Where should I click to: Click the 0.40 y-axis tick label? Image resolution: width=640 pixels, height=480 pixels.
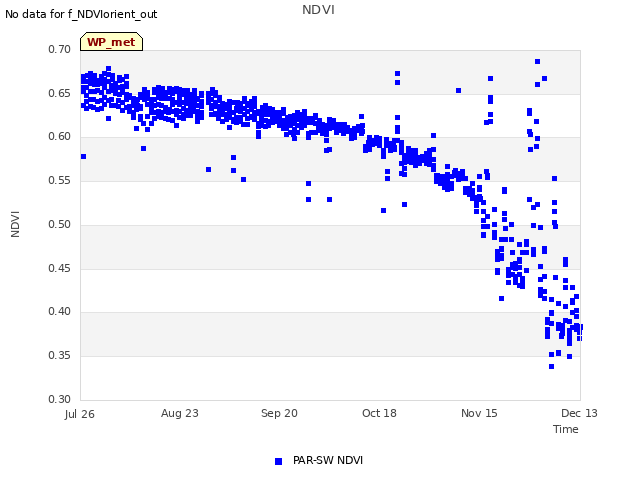[x=60, y=311]
